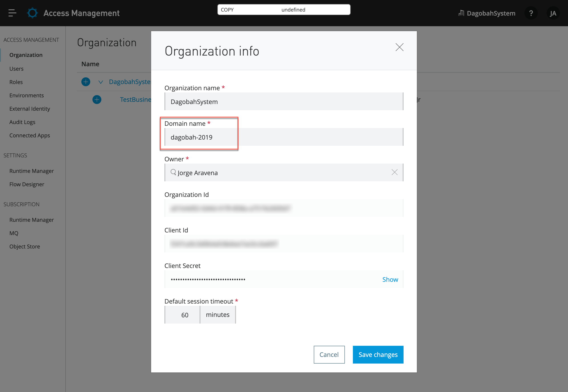Click the session timeout number field

pos(182,315)
